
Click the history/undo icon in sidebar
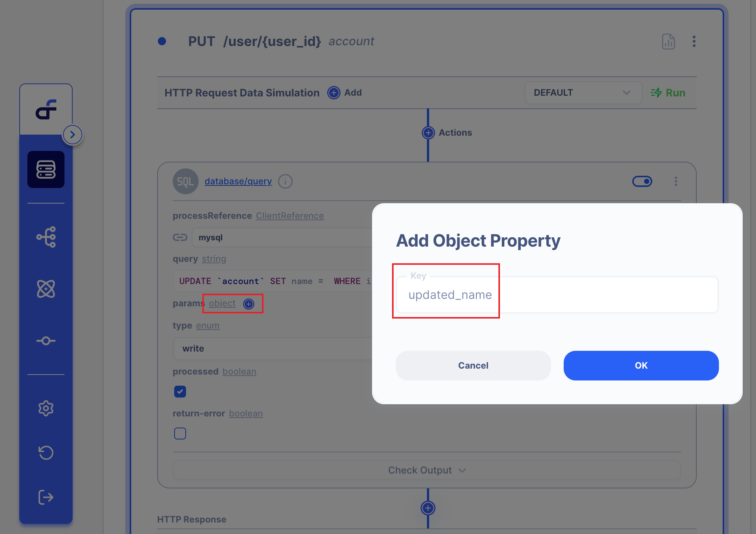(46, 452)
